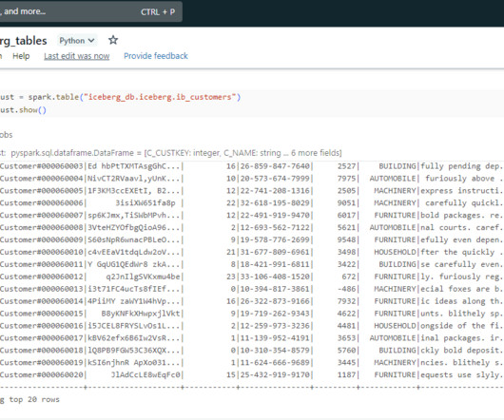This screenshot has height=420, width=504.
Task: Click phone number 22-741-208-1316
Action: click(275, 190)
